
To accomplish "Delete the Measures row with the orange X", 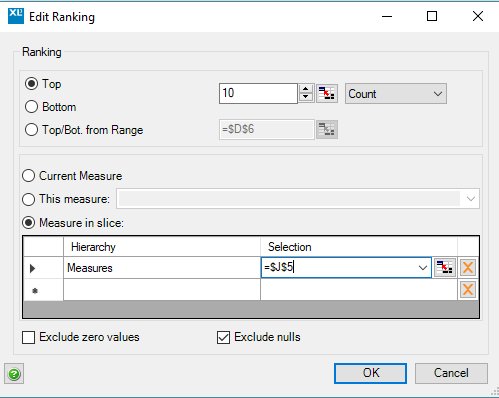I will [468, 267].
